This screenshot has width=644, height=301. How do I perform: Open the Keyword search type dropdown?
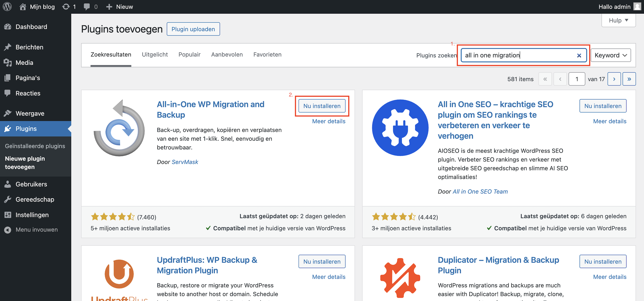[610, 55]
